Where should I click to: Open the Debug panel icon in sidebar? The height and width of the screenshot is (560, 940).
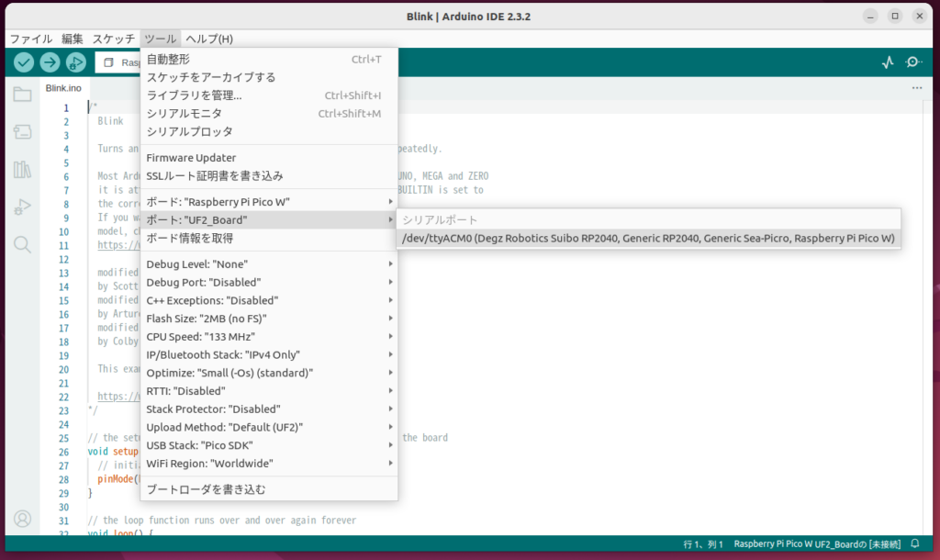[22, 207]
